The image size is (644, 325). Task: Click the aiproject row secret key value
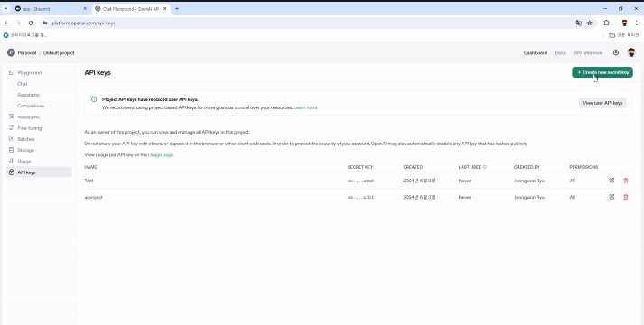coord(360,197)
